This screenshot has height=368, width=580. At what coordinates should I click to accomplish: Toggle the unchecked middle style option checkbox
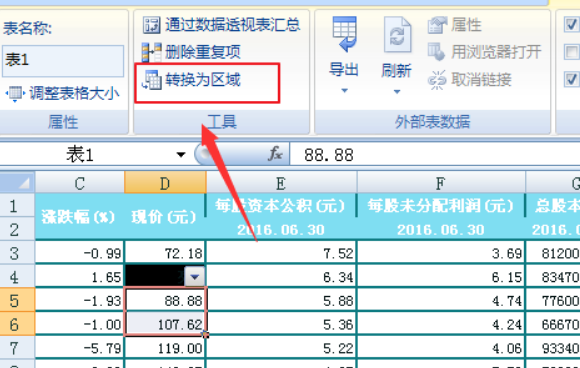click(571, 52)
